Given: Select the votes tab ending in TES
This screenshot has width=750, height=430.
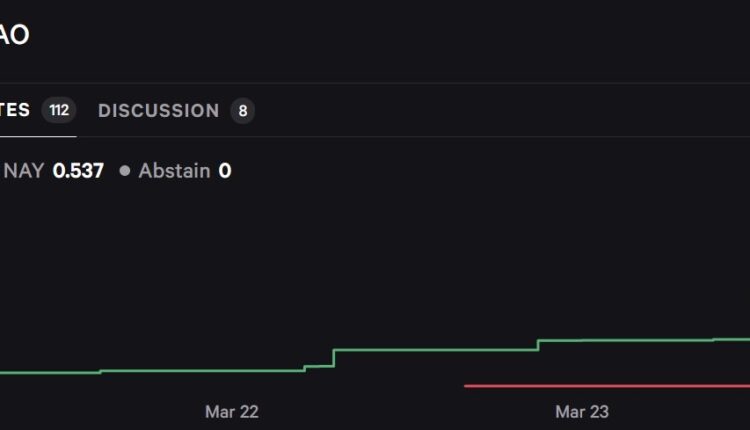Looking at the screenshot, I should tap(16, 110).
